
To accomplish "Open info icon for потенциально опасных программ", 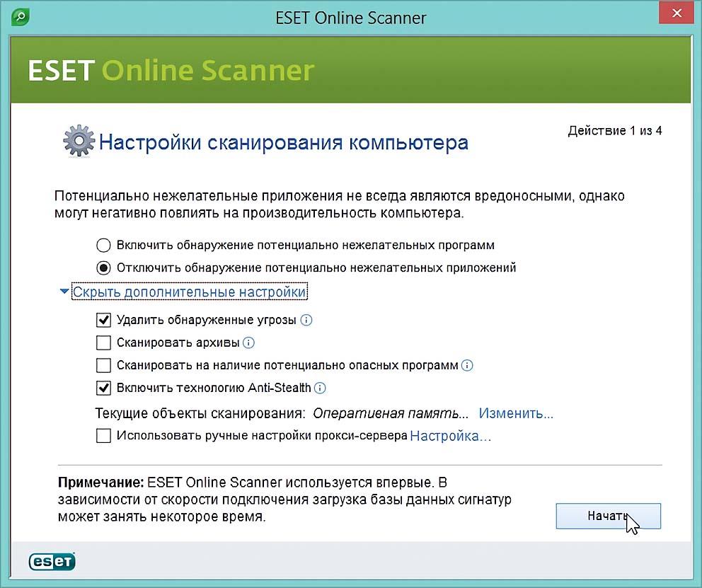I will click(467, 366).
